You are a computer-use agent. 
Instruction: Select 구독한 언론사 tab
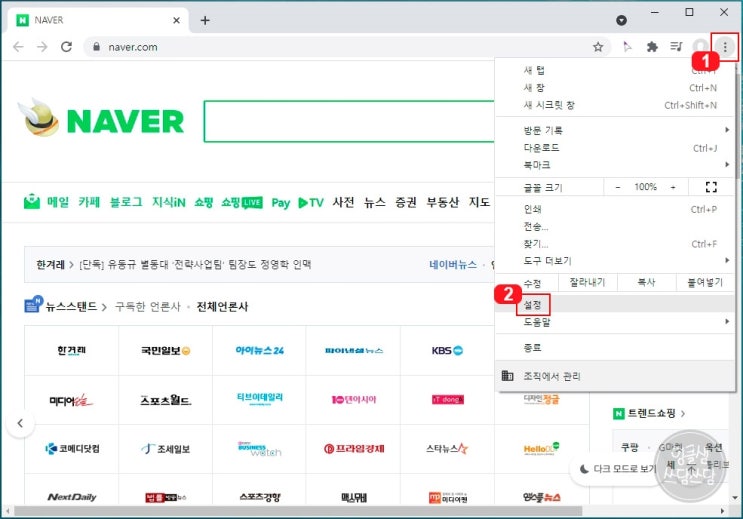(x=148, y=307)
